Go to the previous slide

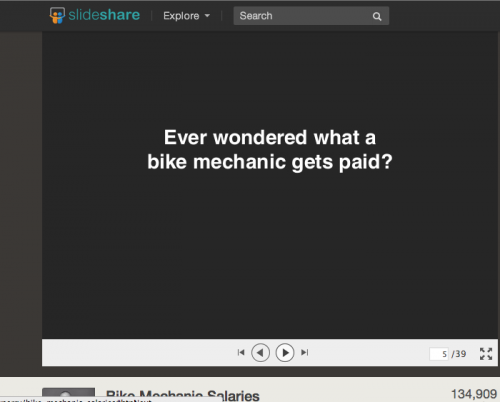260,353
